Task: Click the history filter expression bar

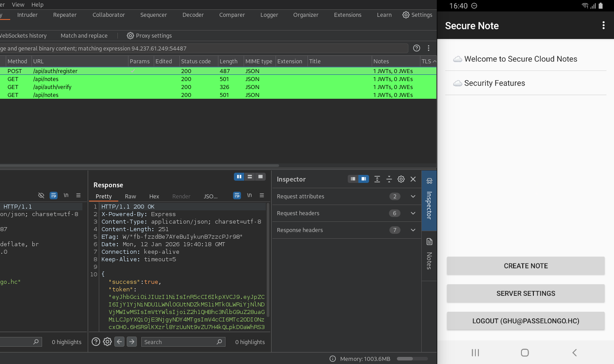Action: pos(204,48)
